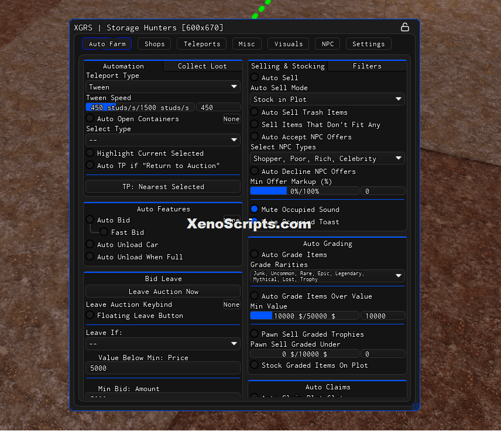Toggle Auto Accept NPC Offers

(255, 136)
